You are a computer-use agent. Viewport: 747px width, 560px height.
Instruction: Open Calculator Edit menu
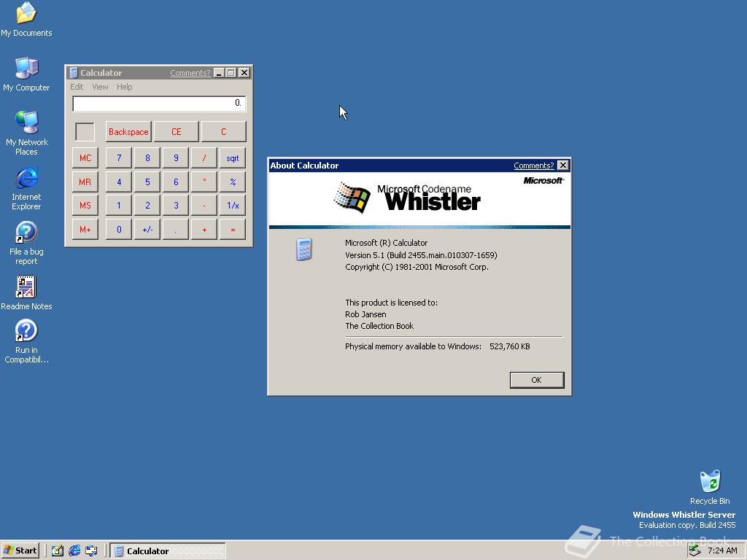coord(77,87)
